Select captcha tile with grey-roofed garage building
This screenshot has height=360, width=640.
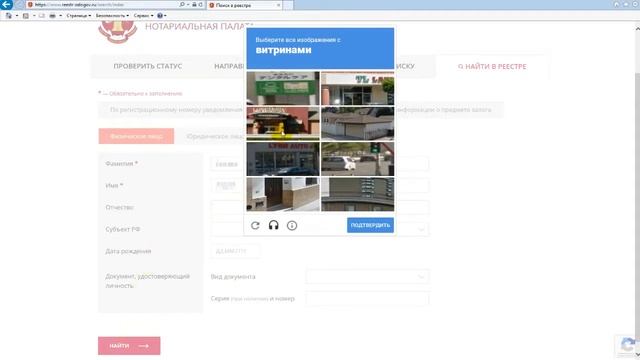(358, 123)
